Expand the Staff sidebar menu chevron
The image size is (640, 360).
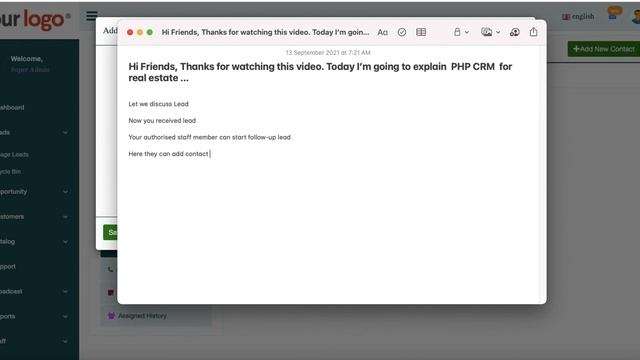(x=65, y=342)
